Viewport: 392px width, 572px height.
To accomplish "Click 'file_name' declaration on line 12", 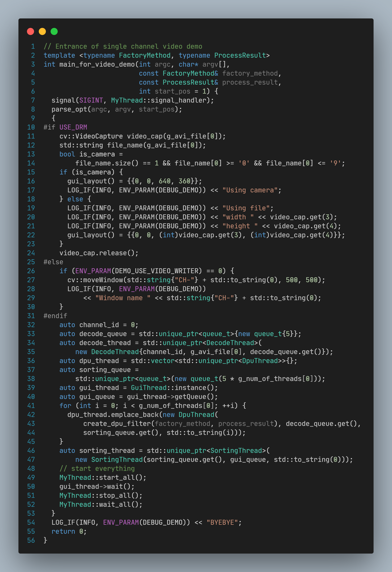I will 125,145.
